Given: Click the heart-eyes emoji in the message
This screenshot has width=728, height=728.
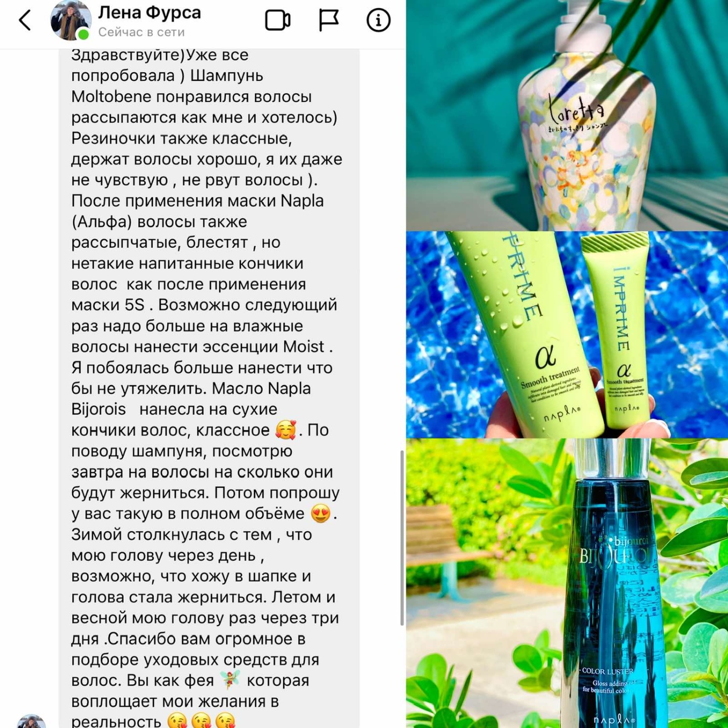Looking at the screenshot, I should click(320, 513).
